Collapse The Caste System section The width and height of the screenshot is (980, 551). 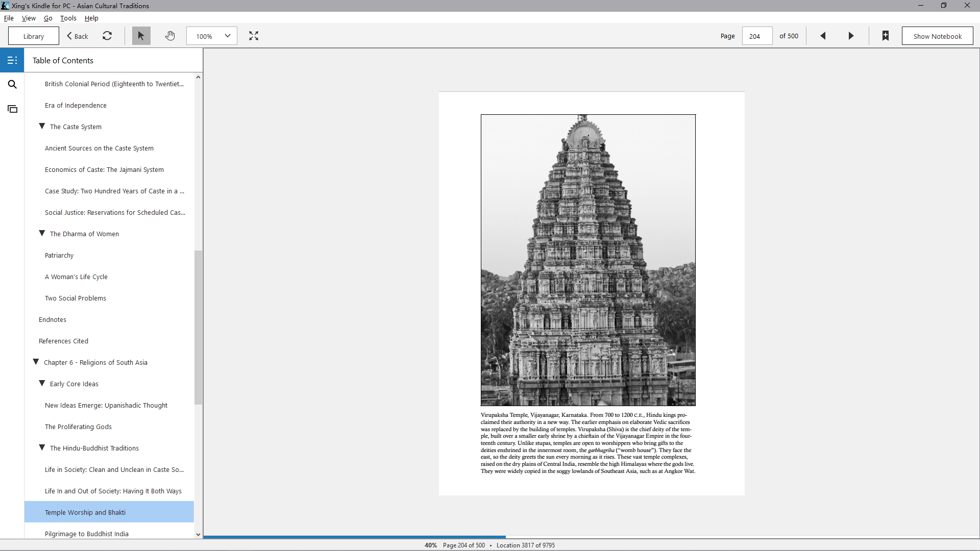coord(42,126)
